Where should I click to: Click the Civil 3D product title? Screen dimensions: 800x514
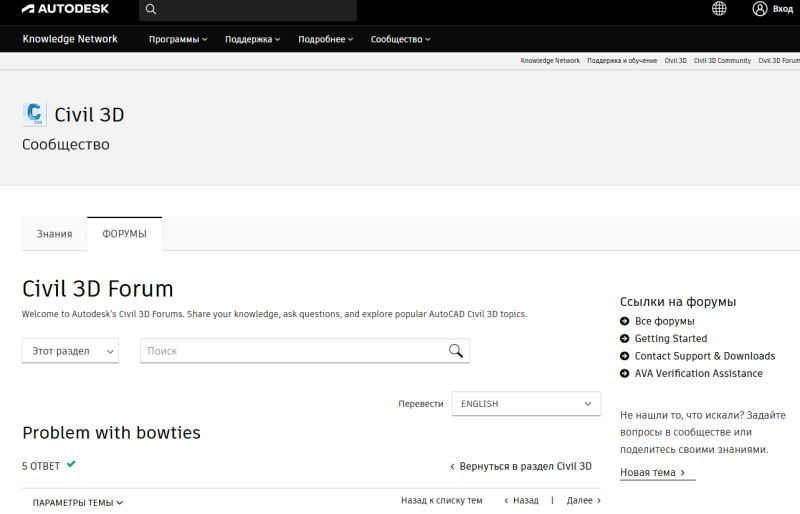(x=89, y=115)
